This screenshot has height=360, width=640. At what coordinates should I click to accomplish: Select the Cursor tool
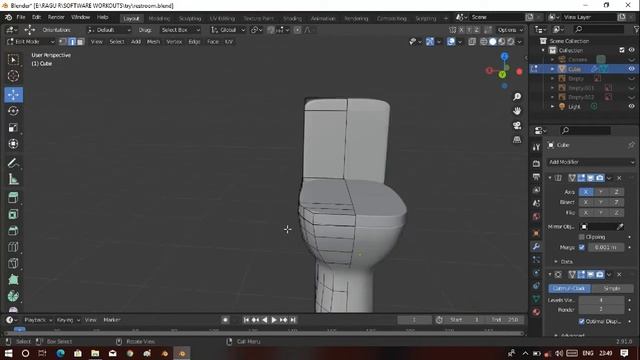tap(13, 76)
